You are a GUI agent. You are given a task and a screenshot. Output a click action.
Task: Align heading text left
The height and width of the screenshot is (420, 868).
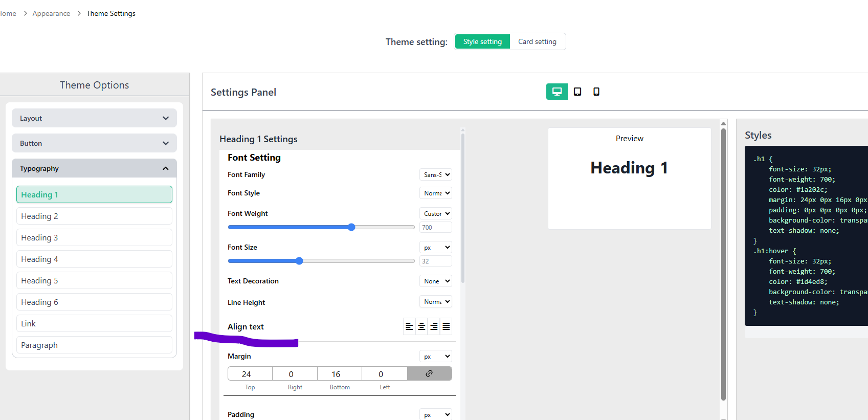point(409,326)
